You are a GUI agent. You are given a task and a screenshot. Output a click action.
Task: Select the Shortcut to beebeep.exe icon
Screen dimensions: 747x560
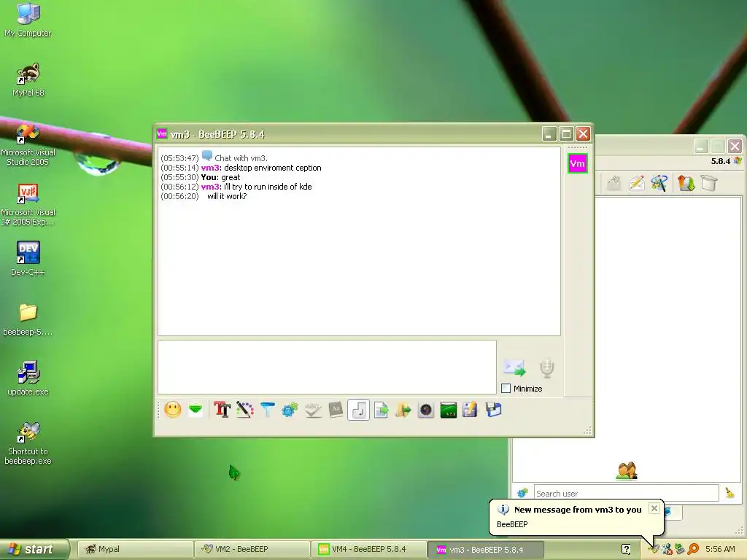coord(28,443)
